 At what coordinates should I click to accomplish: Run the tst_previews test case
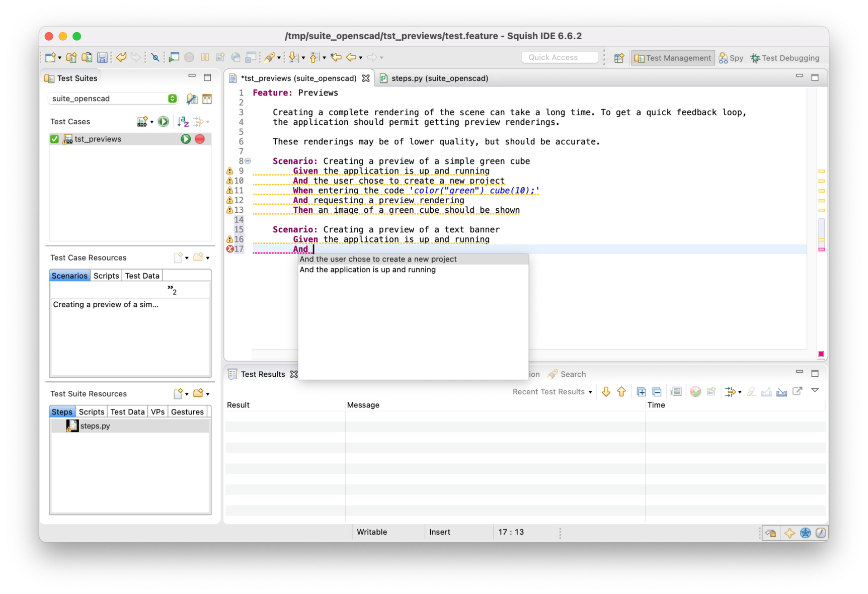tap(186, 139)
